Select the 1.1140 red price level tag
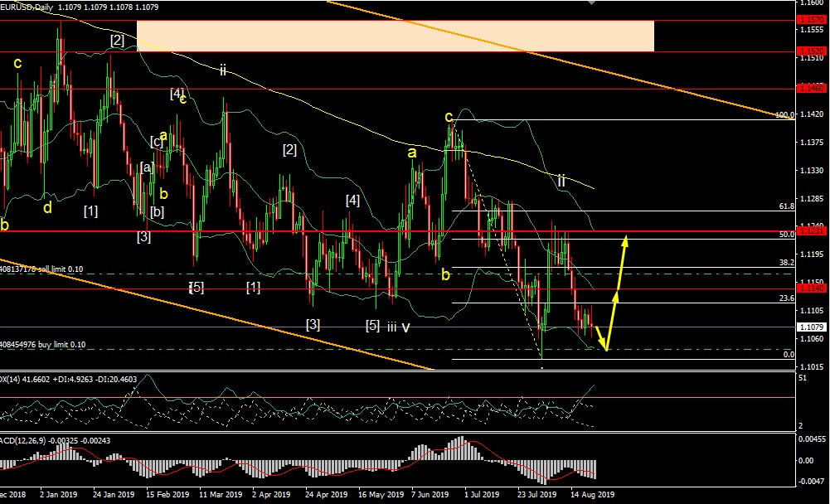 coord(810,288)
